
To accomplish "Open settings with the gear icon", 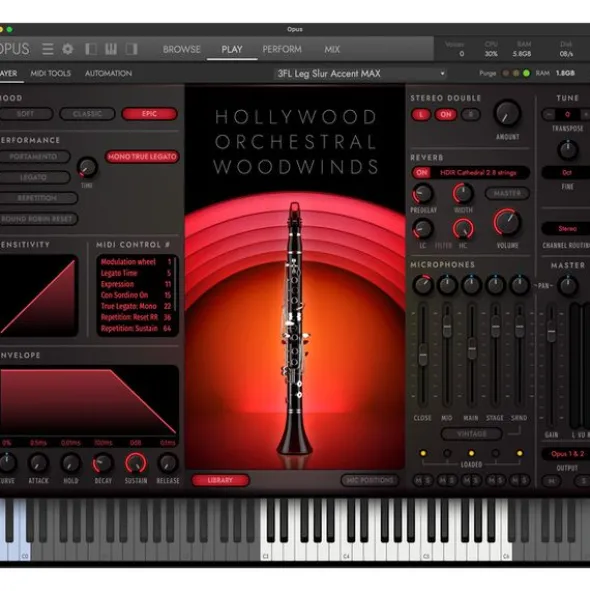I will [x=68, y=49].
